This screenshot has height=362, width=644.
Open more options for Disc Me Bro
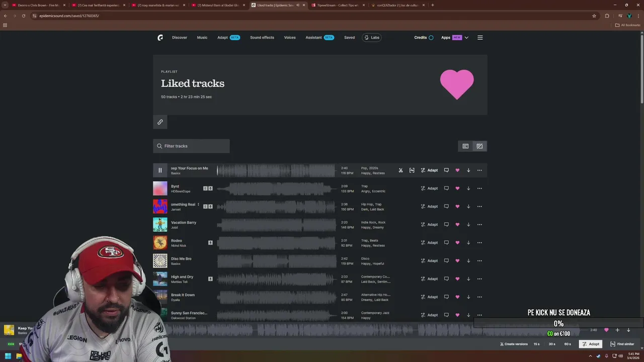[x=479, y=261]
